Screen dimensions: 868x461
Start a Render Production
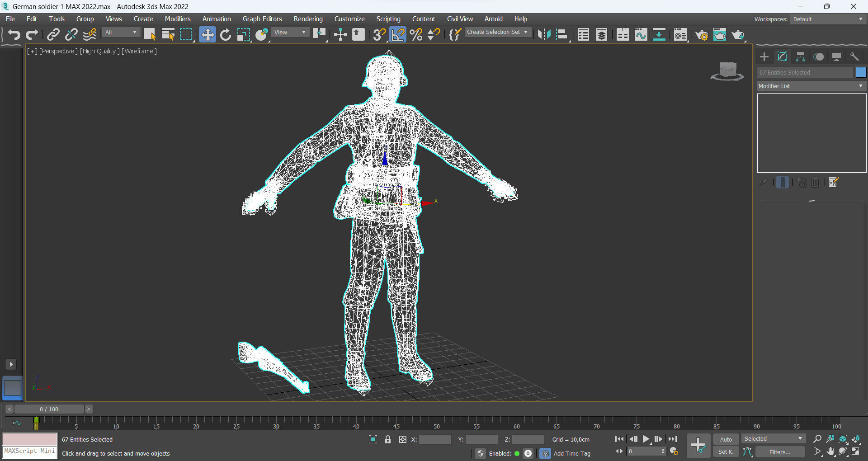click(738, 34)
